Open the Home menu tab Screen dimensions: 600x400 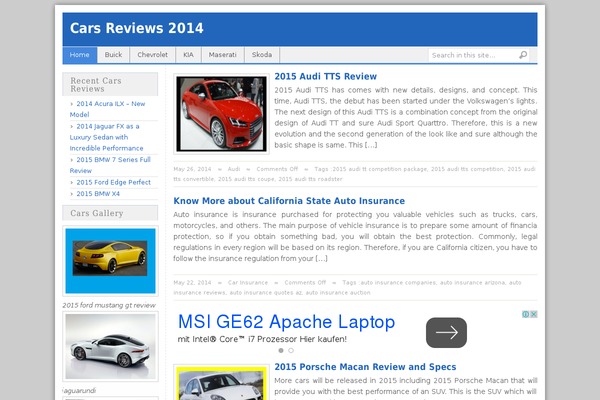tap(80, 55)
